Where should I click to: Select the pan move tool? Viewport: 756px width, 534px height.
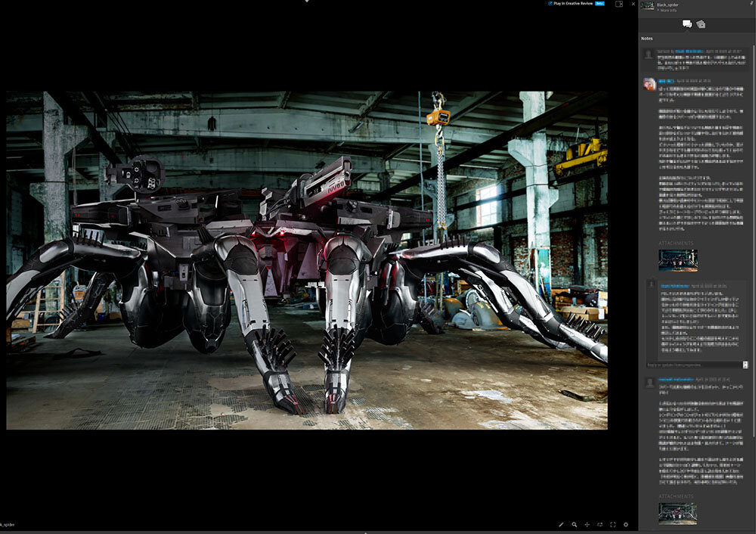(x=587, y=524)
